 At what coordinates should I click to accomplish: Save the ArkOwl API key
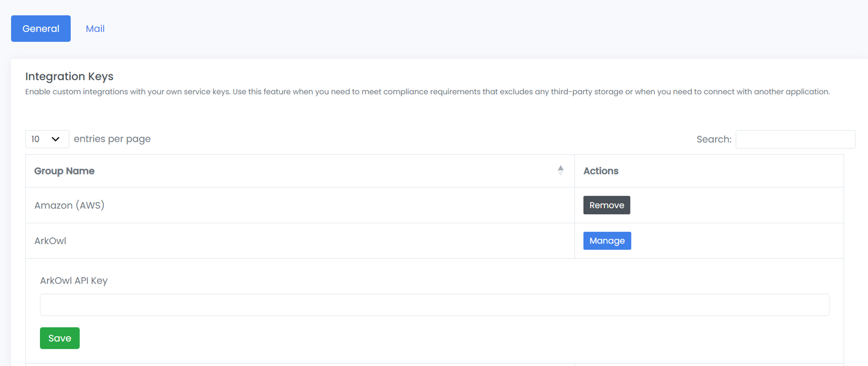60,338
